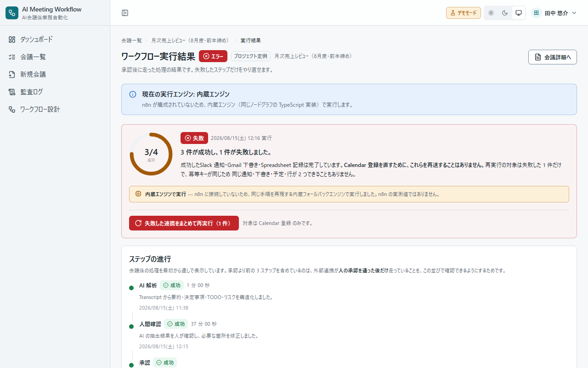
Task: Click the red 失敗 badge
Action: 194,138
